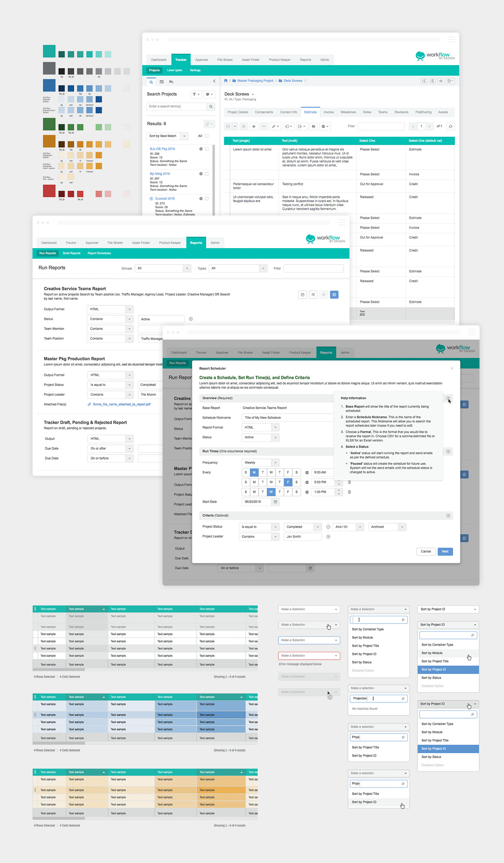Open the Some_file_name_attached_to_report.pdf link
504x863 pixels.
[x=122, y=405]
